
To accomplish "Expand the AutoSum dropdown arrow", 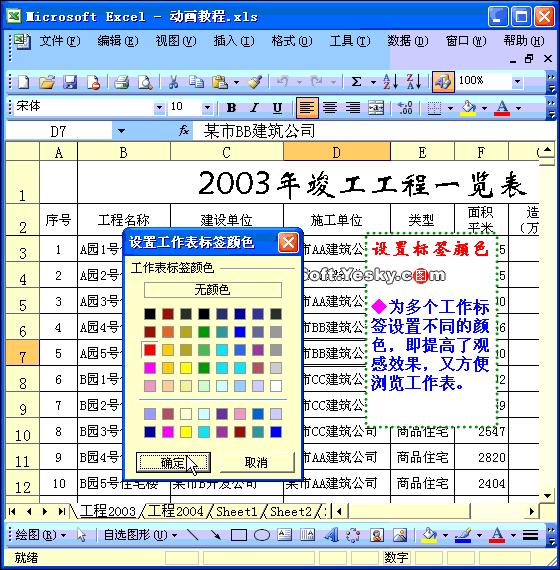I will [373, 82].
